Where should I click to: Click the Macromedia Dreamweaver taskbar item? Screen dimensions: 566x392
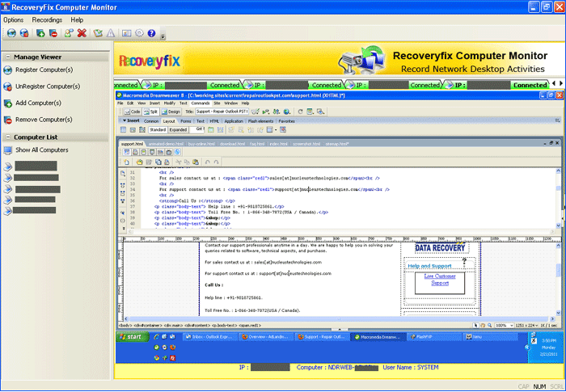[x=378, y=337]
